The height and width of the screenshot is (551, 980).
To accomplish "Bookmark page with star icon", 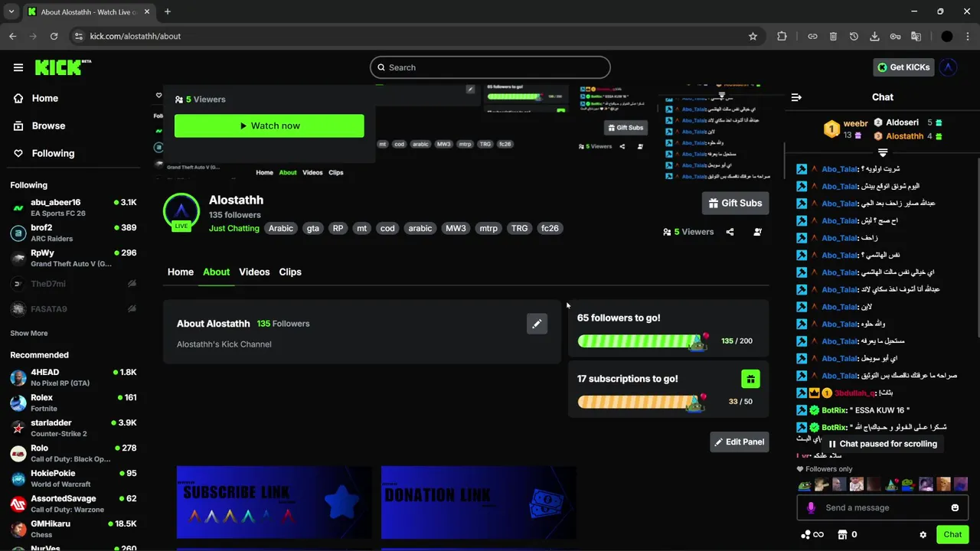I will (x=753, y=36).
